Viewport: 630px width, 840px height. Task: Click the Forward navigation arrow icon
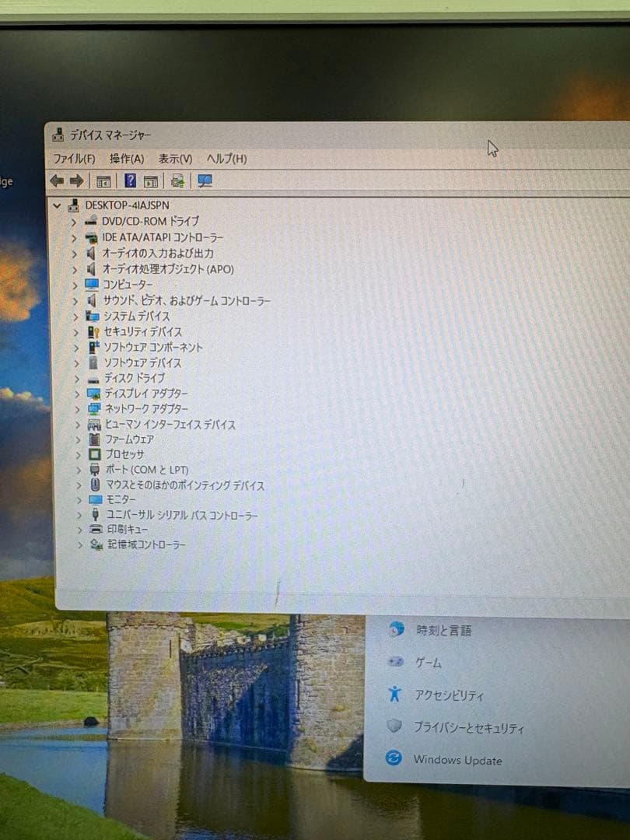click(76, 180)
